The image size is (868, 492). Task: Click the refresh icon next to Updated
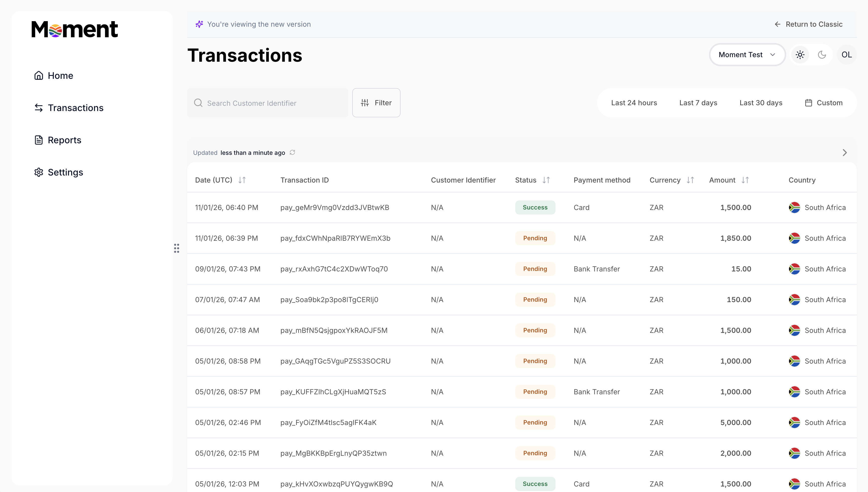click(292, 152)
